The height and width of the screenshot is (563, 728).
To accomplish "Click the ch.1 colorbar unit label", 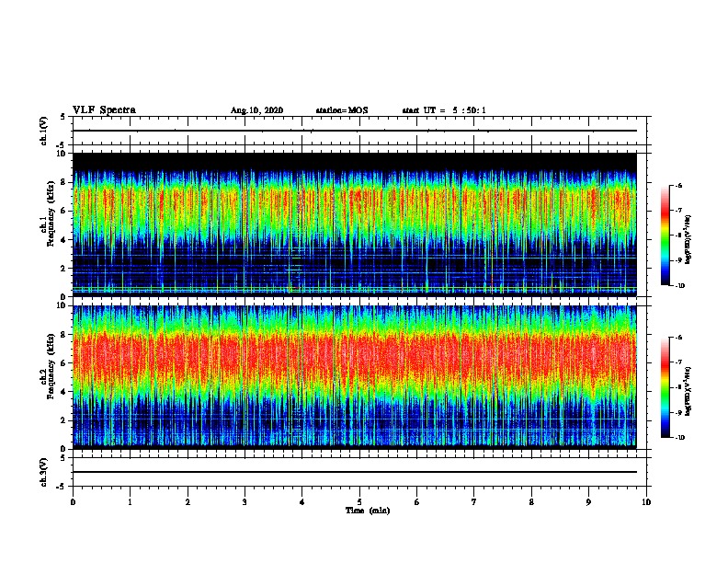I will click(x=688, y=239).
